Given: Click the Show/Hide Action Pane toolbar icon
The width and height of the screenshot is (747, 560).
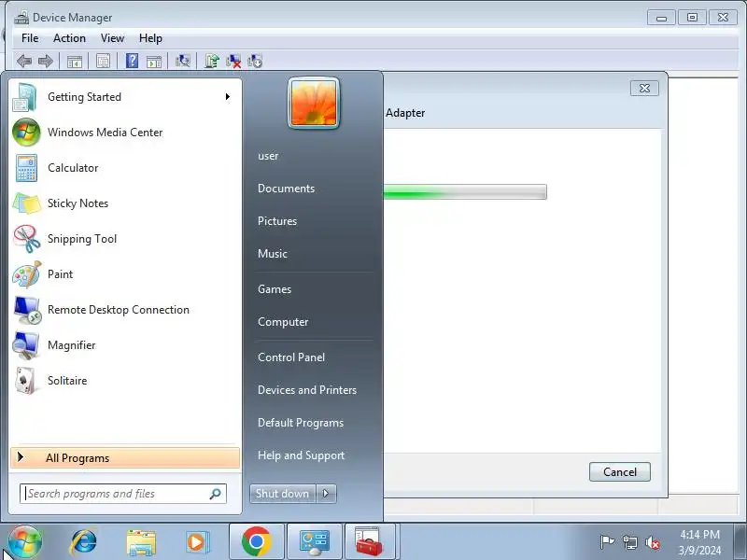Looking at the screenshot, I should click(x=154, y=62).
